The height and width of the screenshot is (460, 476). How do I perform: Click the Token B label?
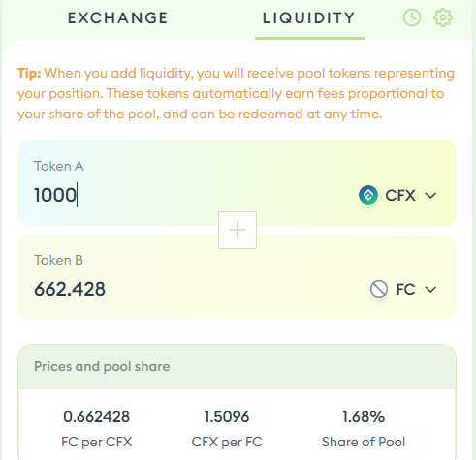click(58, 260)
